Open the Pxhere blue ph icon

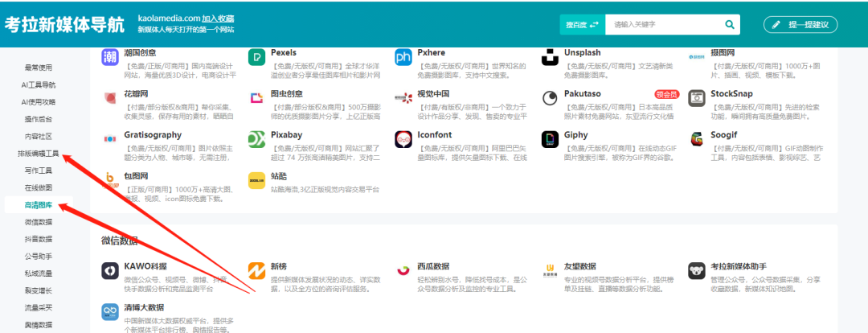click(x=403, y=57)
